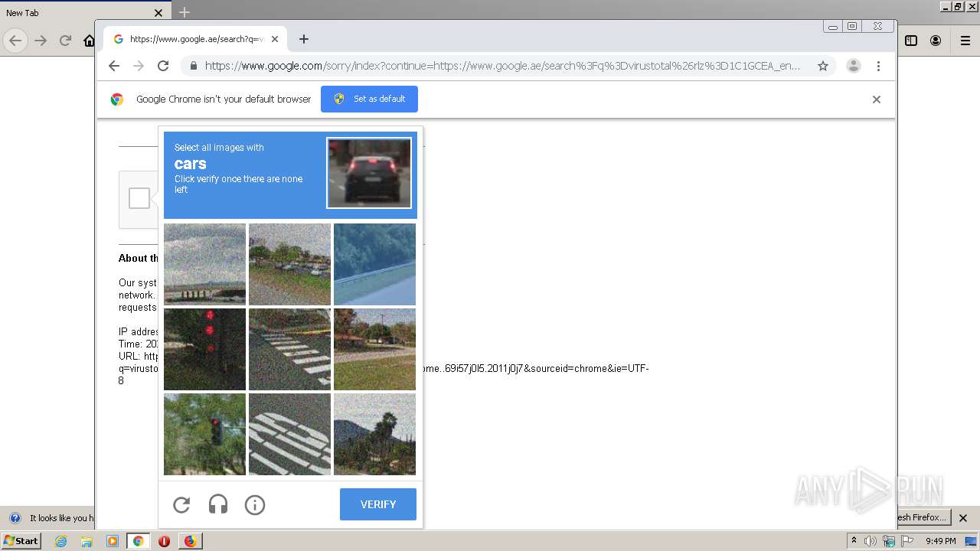The width and height of the screenshot is (980, 551).
Task: Open Chrome's three-dot menu
Action: (x=878, y=66)
